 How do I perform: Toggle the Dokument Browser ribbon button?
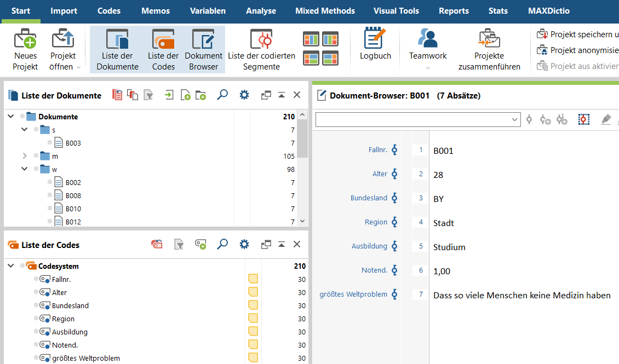tap(203, 50)
